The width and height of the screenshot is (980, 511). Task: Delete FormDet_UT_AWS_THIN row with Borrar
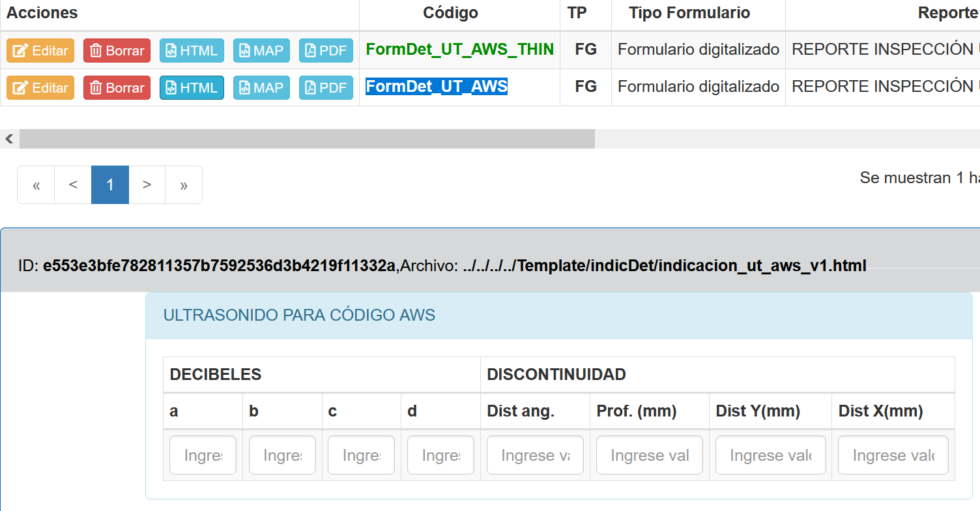[x=117, y=50]
